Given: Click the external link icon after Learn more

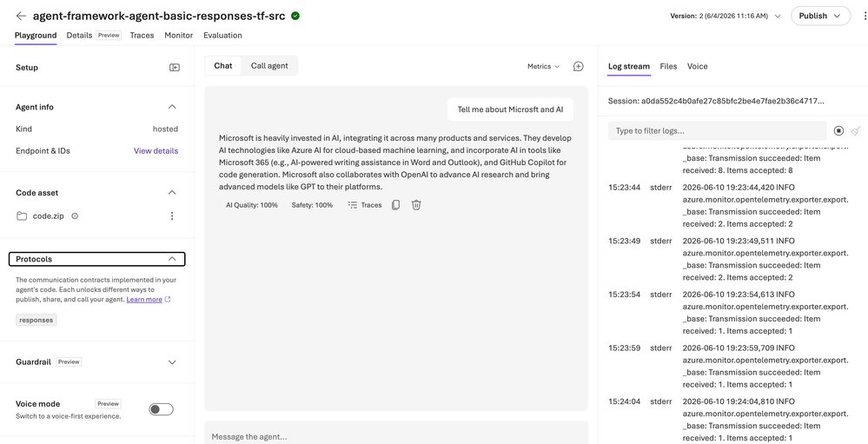Looking at the screenshot, I should click(168, 300).
